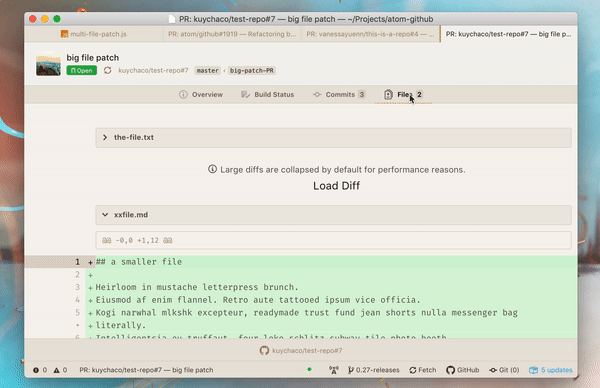Click the Build Status checklist icon
The width and height of the screenshot is (600, 388).
[245, 95]
